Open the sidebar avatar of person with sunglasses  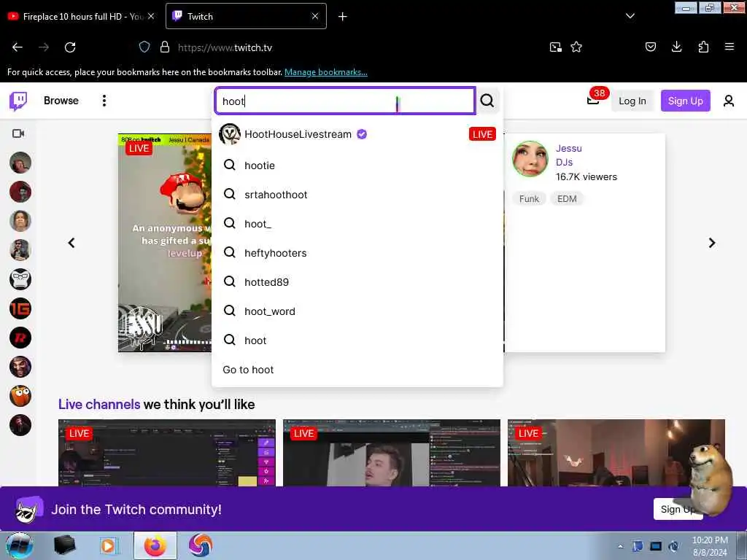(x=20, y=250)
